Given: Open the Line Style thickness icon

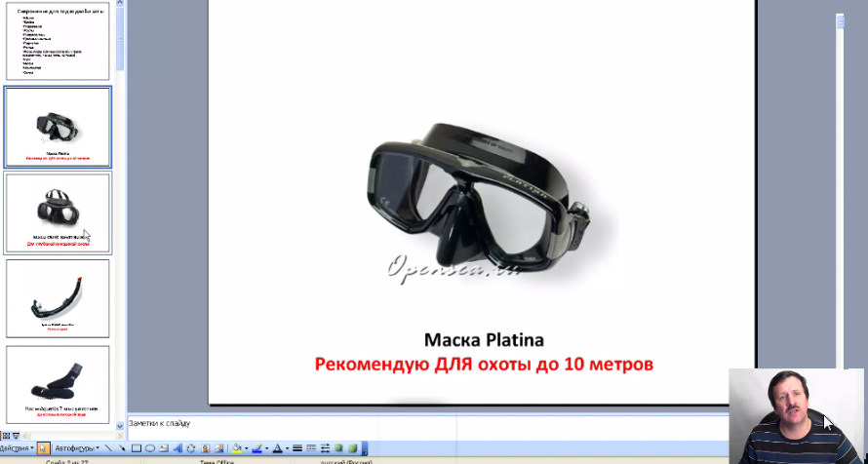Looking at the screenshot, I should pos(297,448).
